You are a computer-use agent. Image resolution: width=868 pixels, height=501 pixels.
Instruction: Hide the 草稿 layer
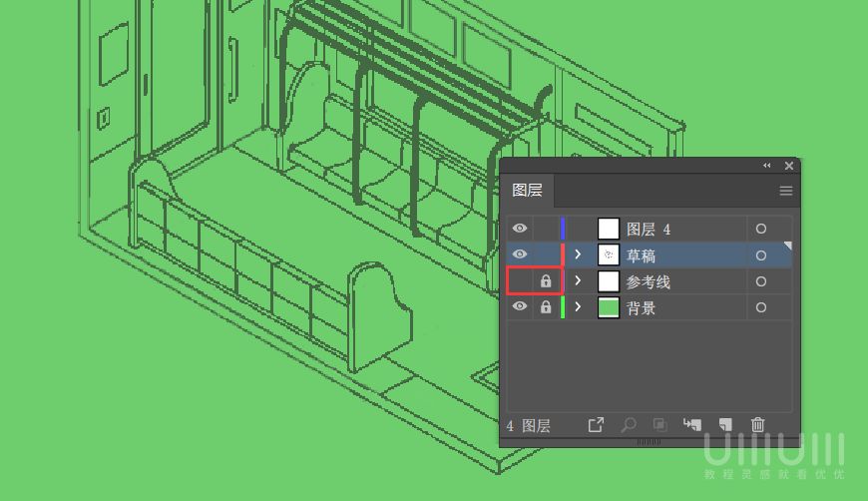click(520, 255)
